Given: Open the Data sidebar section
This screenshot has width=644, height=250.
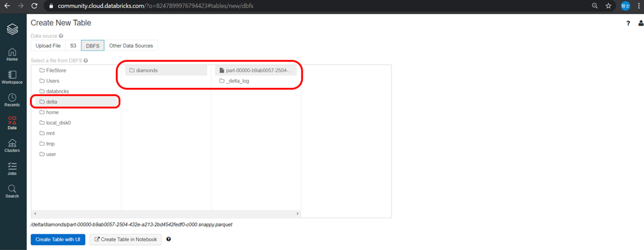Looking at the screenshot, I should [12, 123].
